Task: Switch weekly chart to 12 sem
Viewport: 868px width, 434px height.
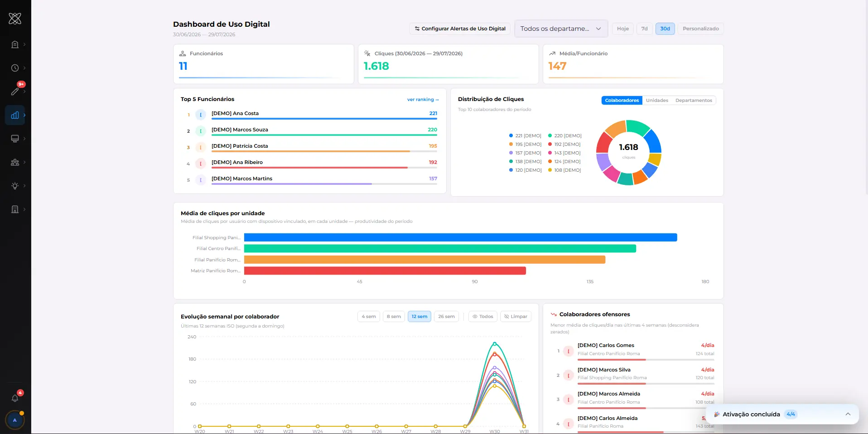Action: pos(420,317)
